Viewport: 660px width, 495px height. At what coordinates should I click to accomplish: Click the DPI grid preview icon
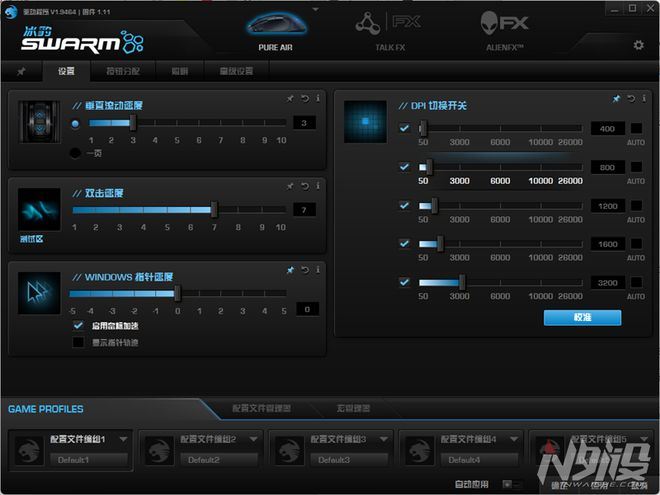tap(365, 122)
